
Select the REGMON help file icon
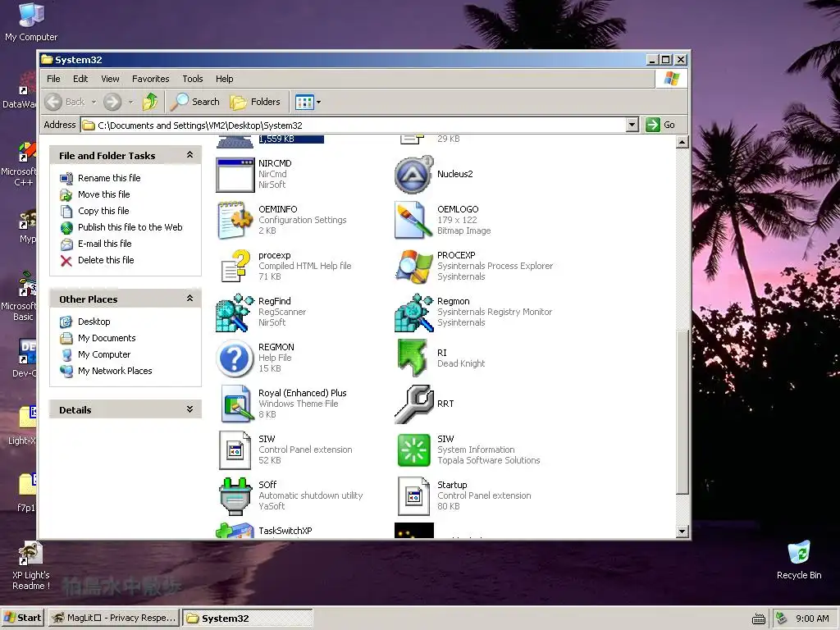coord(235,358)
